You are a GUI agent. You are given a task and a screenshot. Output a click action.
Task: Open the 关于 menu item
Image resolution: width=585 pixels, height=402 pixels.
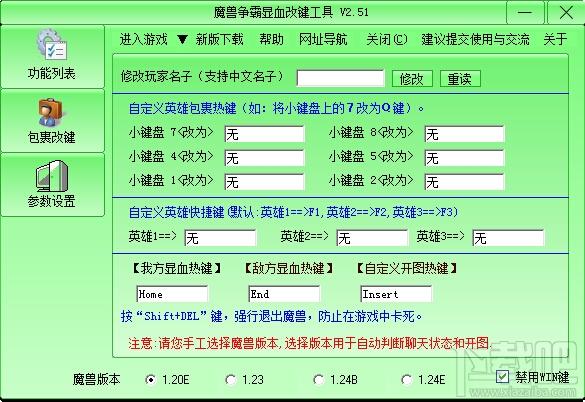click(x=555, y=39)
